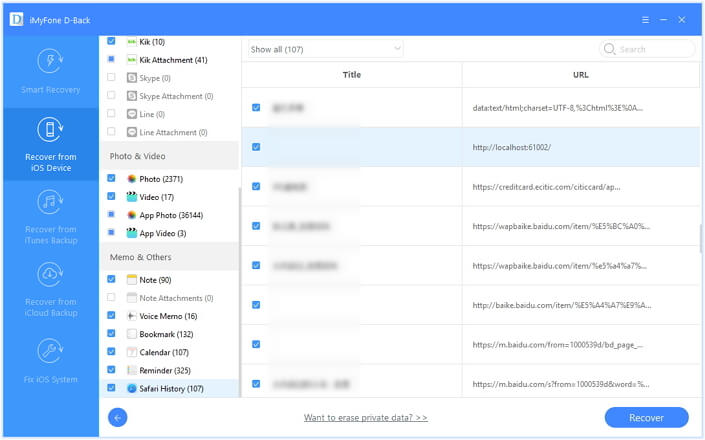Open Fix iOS System wrench icon
This screenshot has width=705, height=440.
pos(50,351)
